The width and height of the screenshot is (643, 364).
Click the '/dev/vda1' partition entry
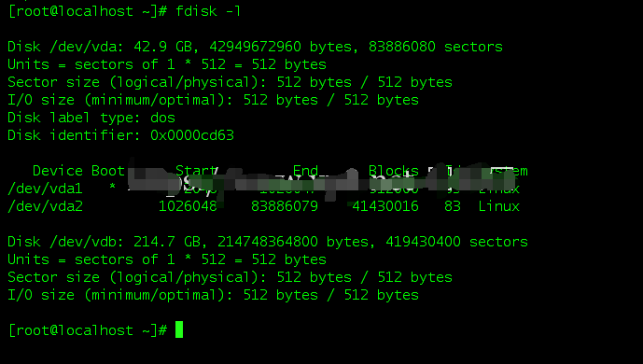(x=45, y=189)
